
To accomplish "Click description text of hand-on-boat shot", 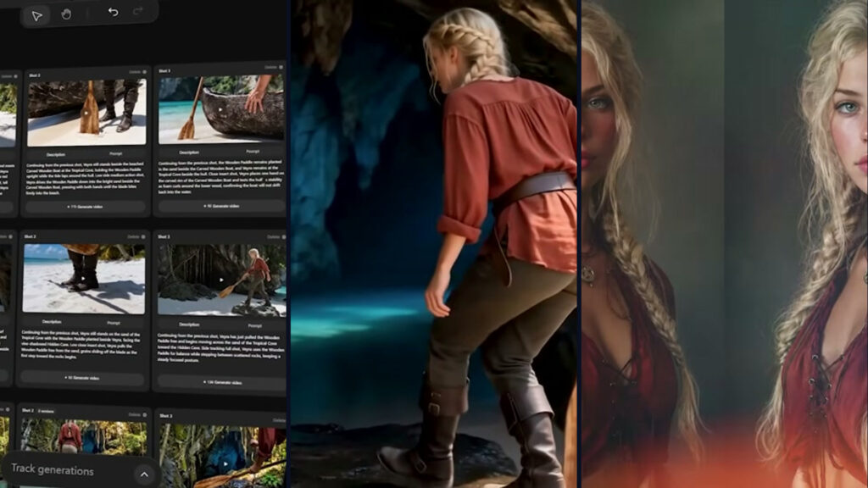I will tap(221, 177).
